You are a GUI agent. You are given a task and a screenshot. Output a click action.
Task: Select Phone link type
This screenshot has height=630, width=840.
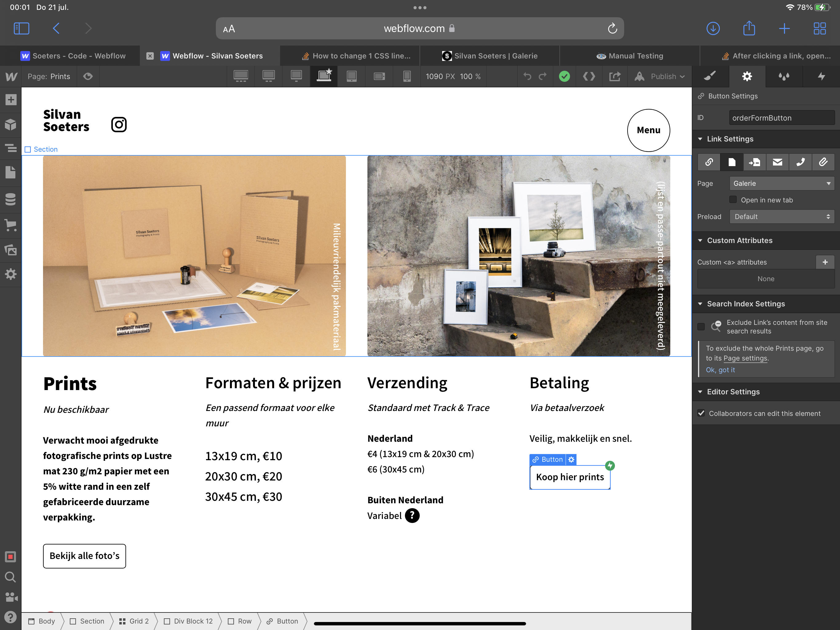800,162
